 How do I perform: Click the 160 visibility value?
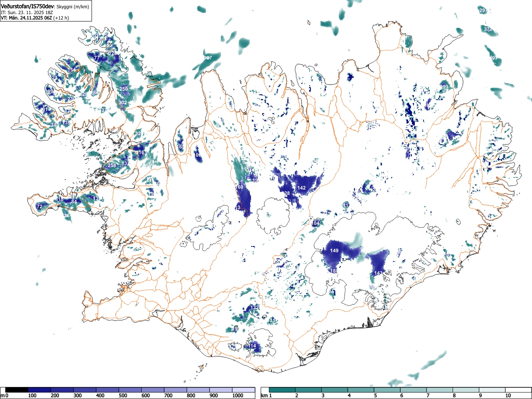pyautogui.click(x=239, y=187)
